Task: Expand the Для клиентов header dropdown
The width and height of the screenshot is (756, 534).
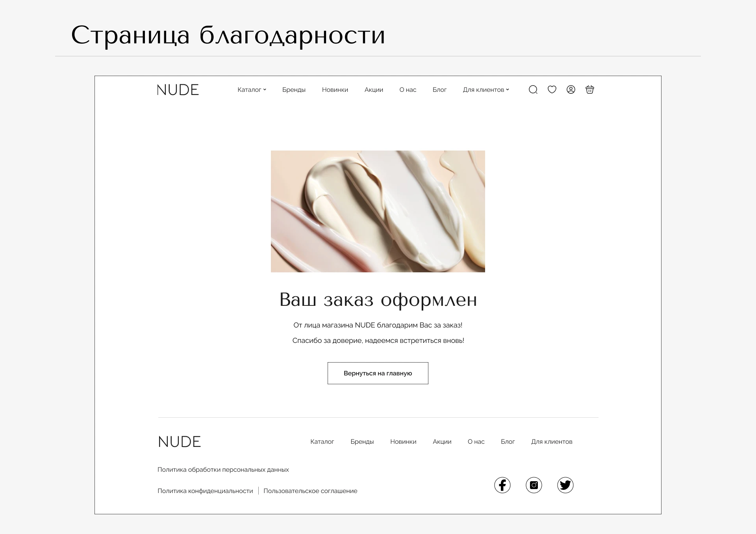Action: pos(485,90)
